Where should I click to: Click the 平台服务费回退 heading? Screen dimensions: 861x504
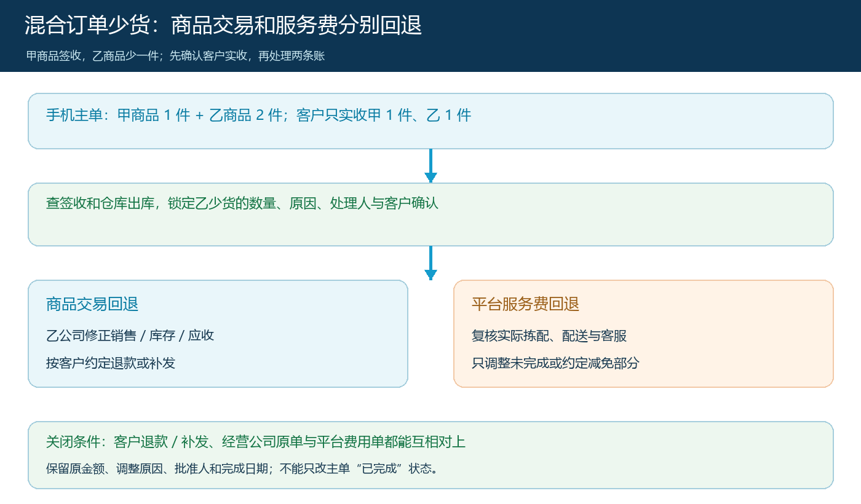525,304
